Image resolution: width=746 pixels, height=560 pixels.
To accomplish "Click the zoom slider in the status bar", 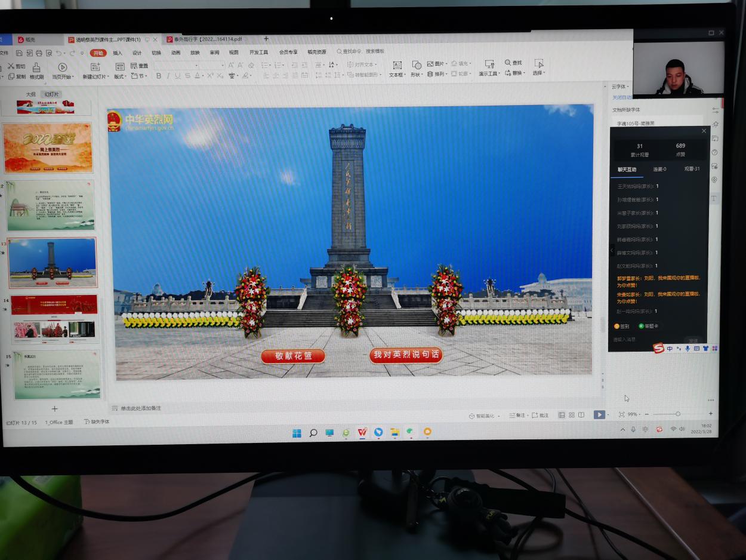I will [x=677, y=414].
